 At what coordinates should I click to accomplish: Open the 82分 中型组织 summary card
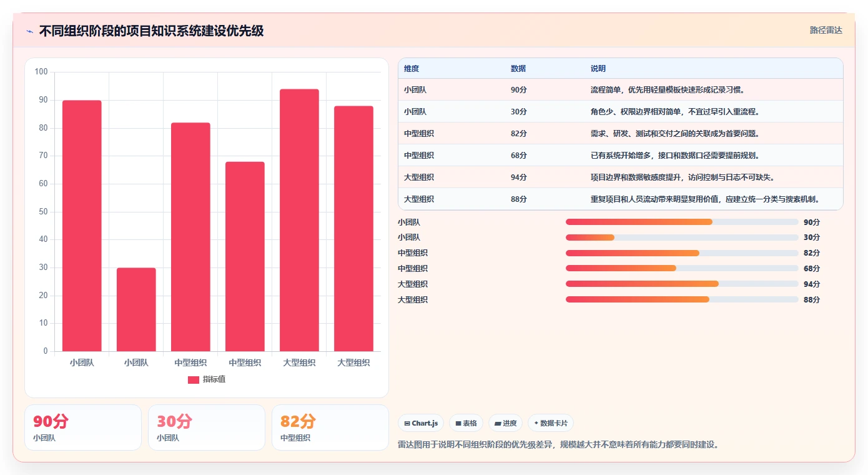(330, 427)
